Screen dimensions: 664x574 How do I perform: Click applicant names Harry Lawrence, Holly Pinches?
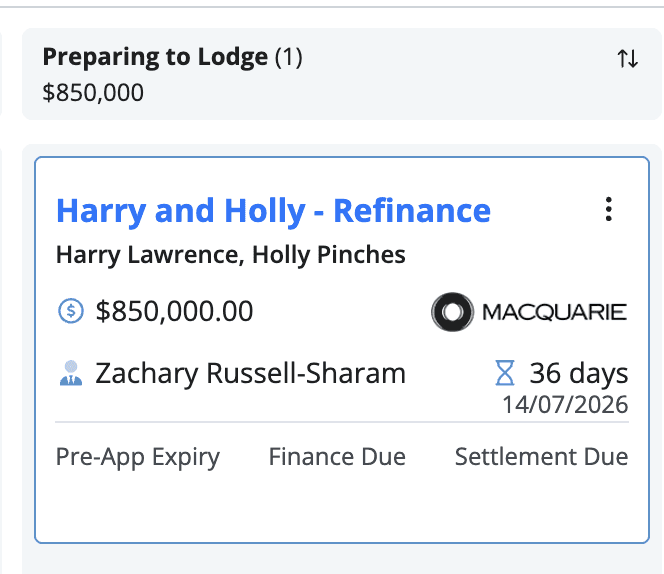[231, 255]
